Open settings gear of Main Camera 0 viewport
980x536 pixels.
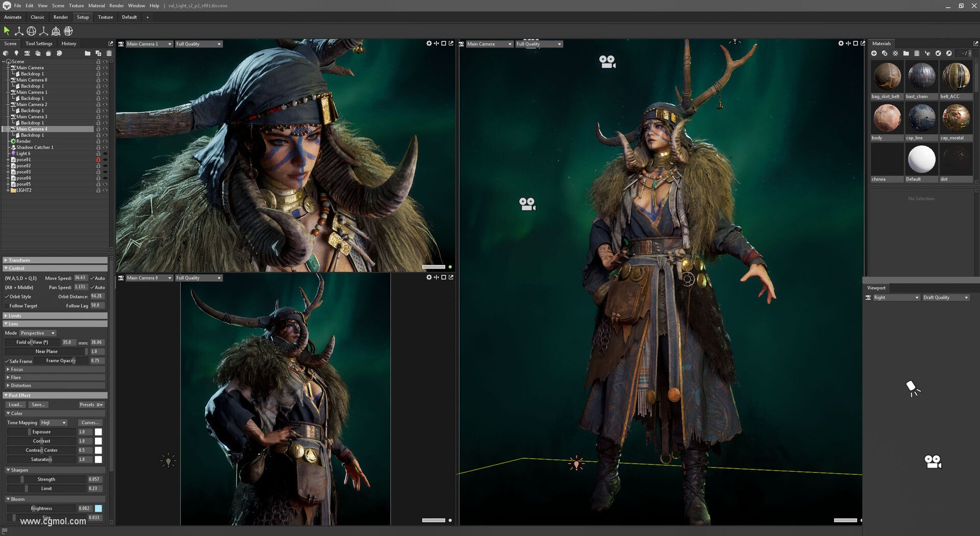(x=429, y=277)
